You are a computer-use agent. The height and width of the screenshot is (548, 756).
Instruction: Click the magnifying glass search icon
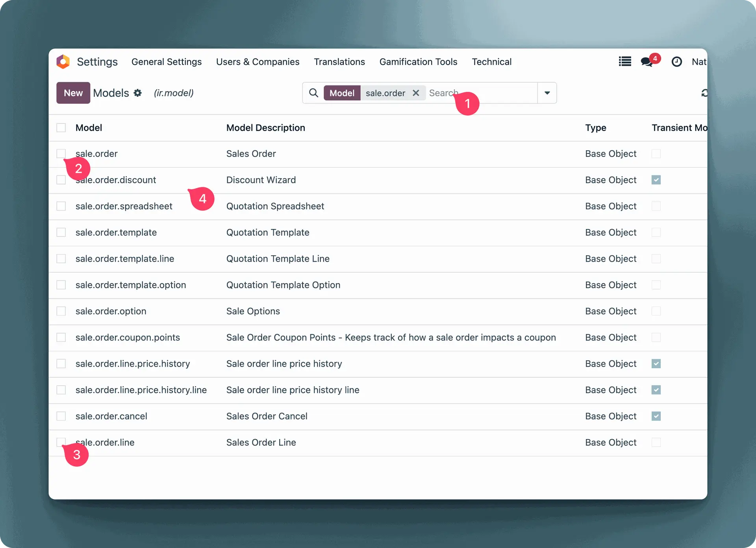[313, 93]
